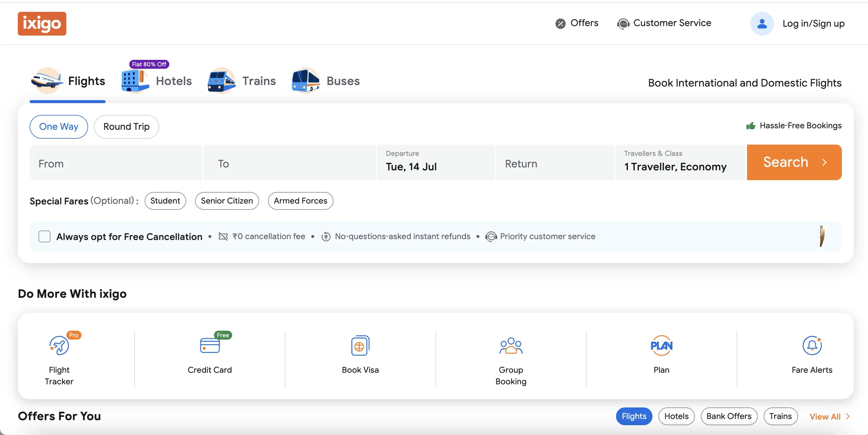
Task: Open the Return date picker
Action: pos(555,162)
